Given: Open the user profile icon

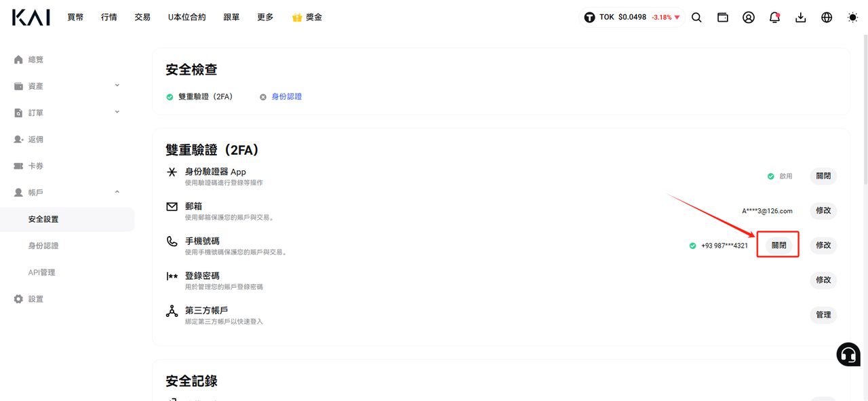Looking at the screenshot, I should pyautogui.click(x=749, y=18).
